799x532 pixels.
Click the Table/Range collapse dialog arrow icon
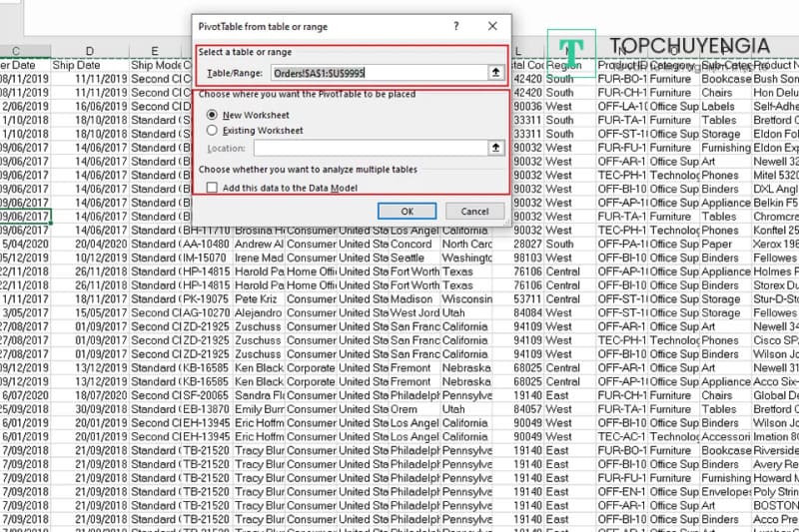(x=494, y=73)
